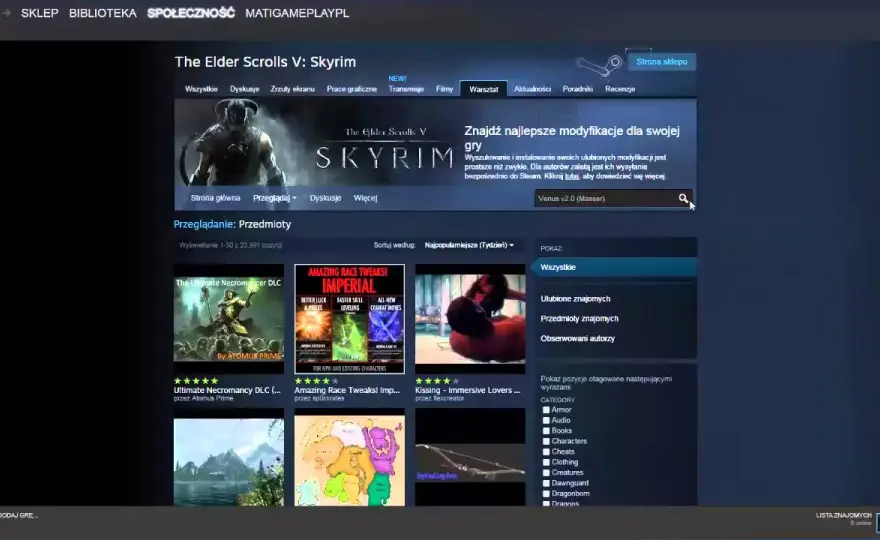Show Przedmioty znajomych items
This screenshot has width=880, height=540.
click(579, 318)
